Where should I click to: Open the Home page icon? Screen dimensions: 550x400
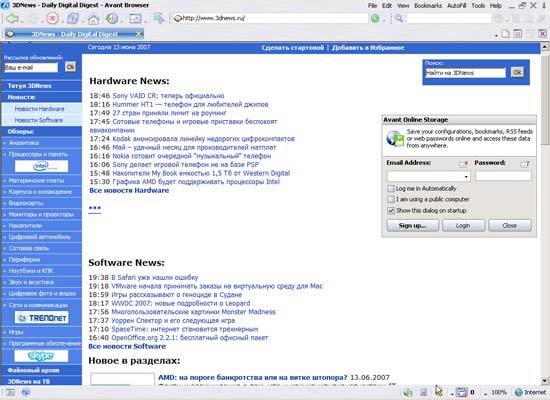coord(93,19)
